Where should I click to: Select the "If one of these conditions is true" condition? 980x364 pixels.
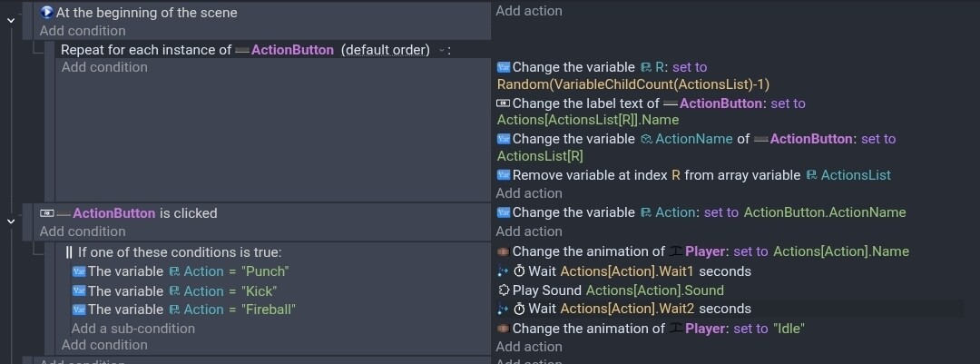180,251
